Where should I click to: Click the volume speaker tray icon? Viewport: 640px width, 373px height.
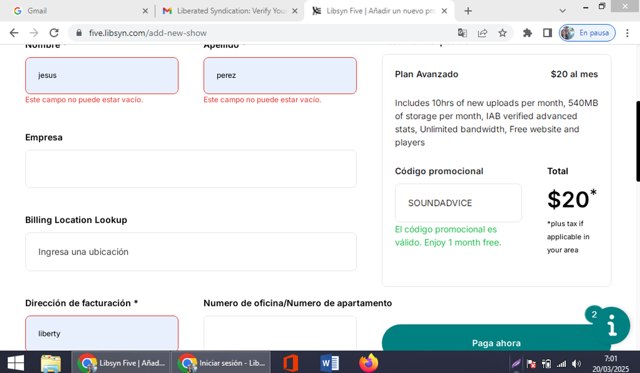[x=577, y=363]
